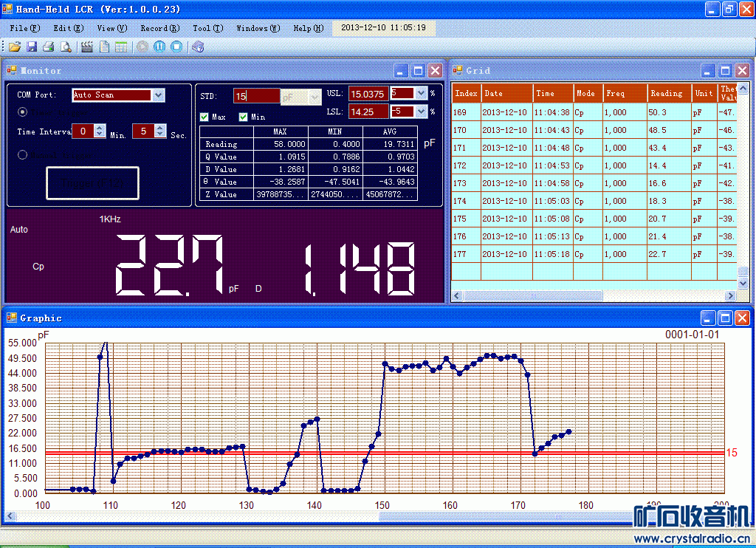The width and height of the screenshot is (756, 548).
Task: Click the Mode column header in Grid
Action: pyautogui.click(x=588, y=93)
